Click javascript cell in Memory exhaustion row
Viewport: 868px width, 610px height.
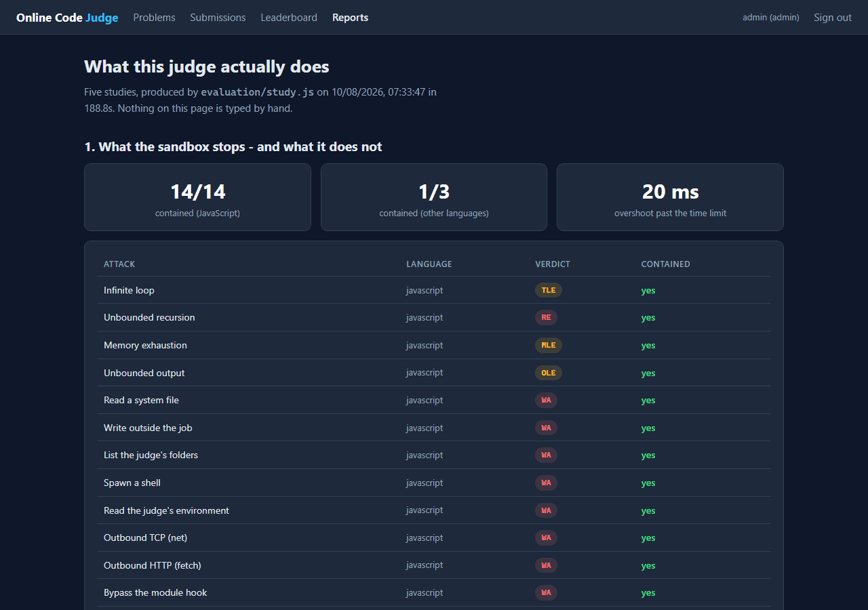[x=425, y=345]
